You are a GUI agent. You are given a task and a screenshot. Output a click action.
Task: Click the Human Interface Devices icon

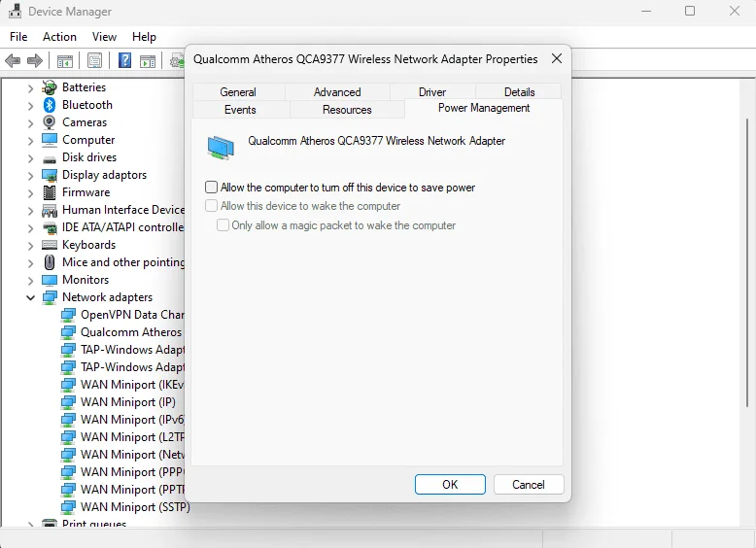50,210
